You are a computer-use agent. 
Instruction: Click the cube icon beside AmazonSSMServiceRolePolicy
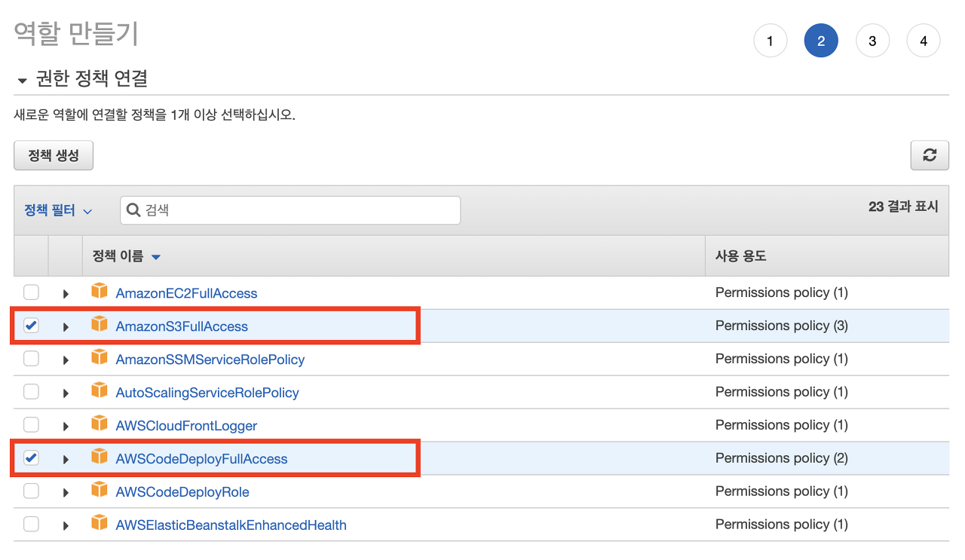100,359
